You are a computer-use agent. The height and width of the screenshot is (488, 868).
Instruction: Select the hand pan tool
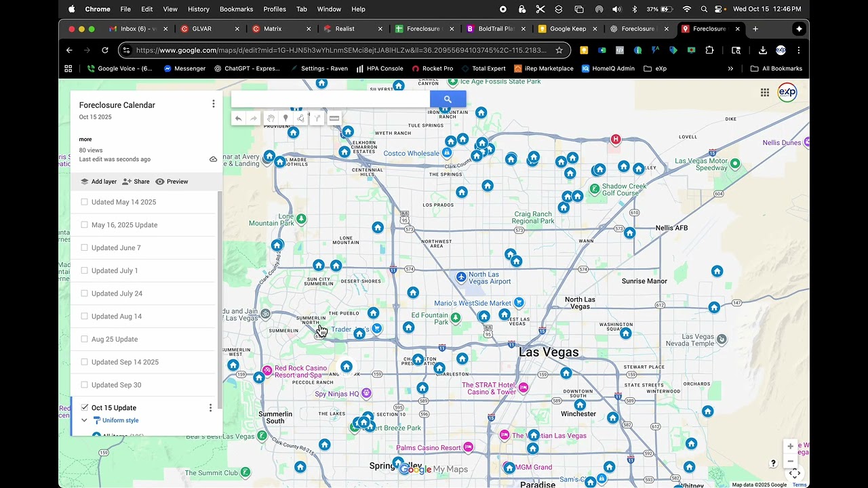270,119
